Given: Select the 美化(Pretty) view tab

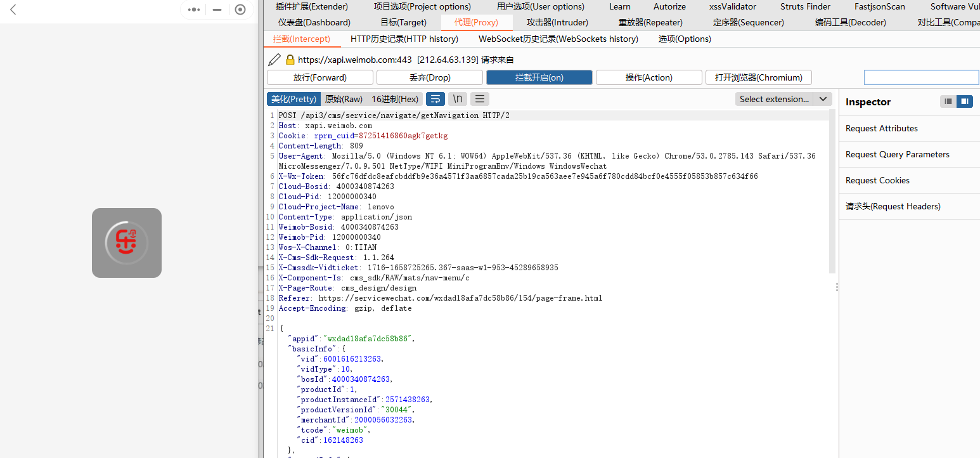Looking at the screenshot, I should click(293, 99).
